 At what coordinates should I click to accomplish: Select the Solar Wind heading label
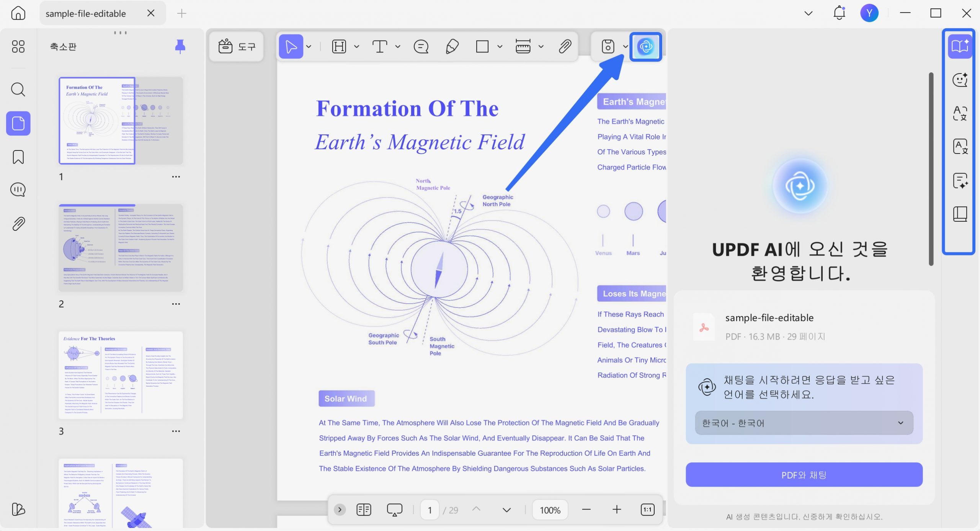pos(346,399)
